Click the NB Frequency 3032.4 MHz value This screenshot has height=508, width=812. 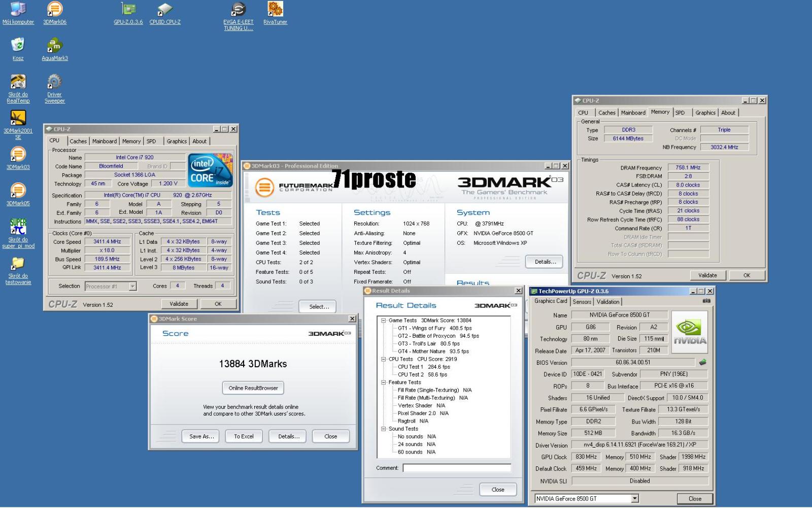pos(724,147)
